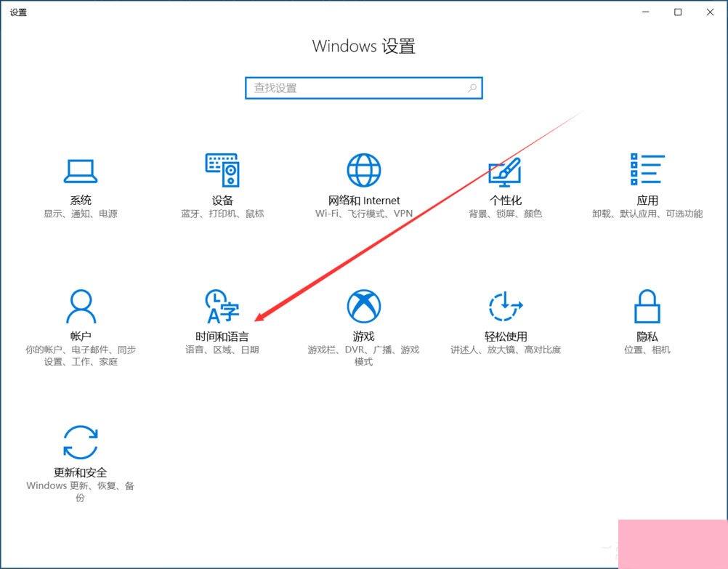Maximize the 设置 window
The image size is (728, 569).
678,12
